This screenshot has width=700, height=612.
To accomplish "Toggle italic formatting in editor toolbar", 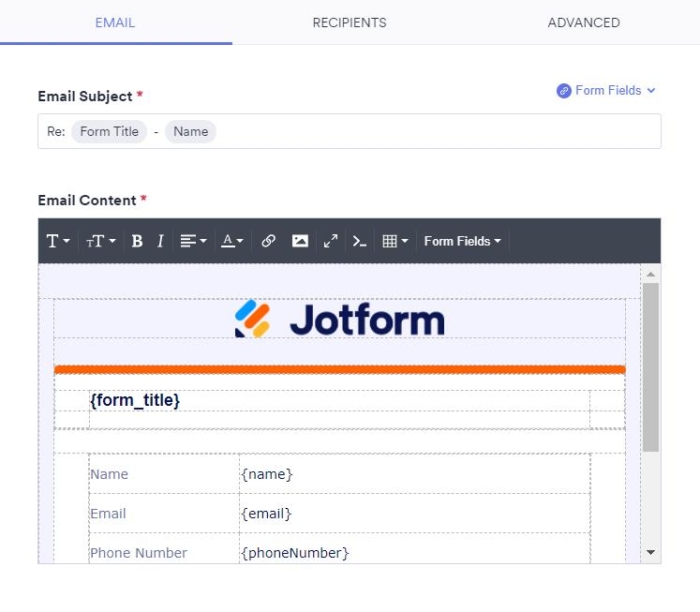I will point(160,241).
